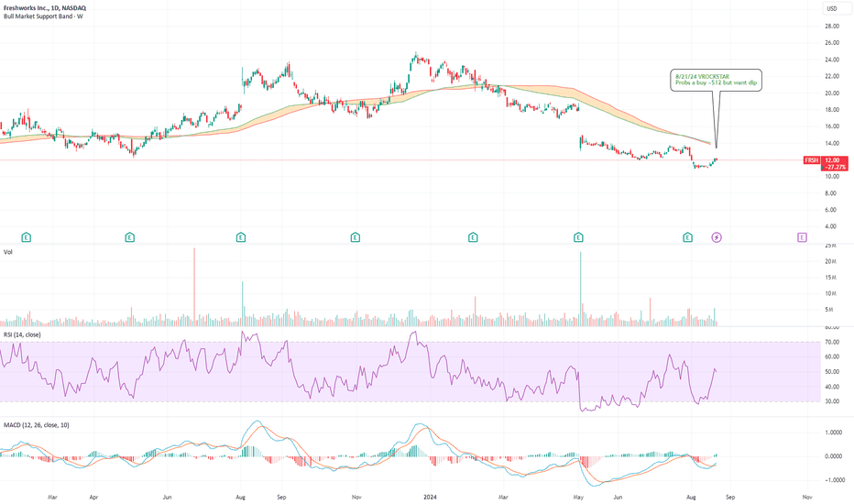Click the earnings E marker above May 2024

pos(578,237)
